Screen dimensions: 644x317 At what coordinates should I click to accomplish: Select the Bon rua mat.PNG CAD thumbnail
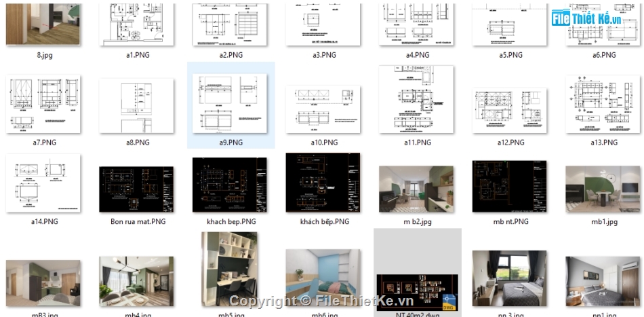[x=136, y=189]
